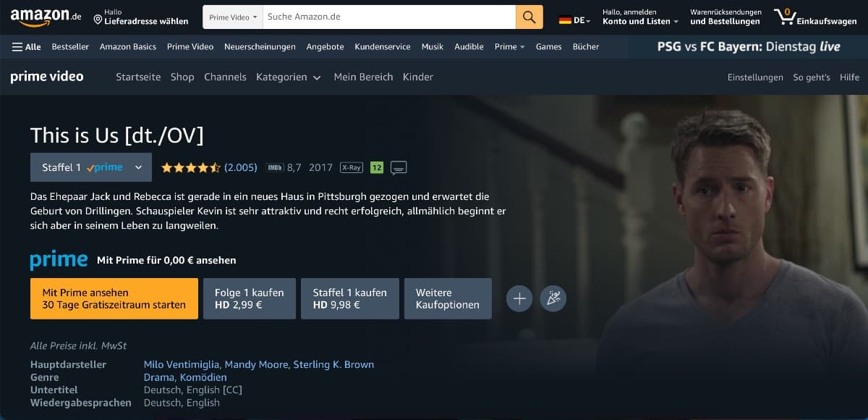
Task: Click the IMDb 8,7 rating badge
Action: pos(284,167)
